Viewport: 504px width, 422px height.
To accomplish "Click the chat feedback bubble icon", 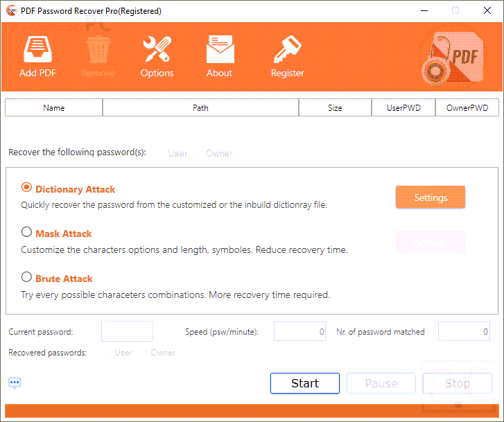I will point(15,383).
